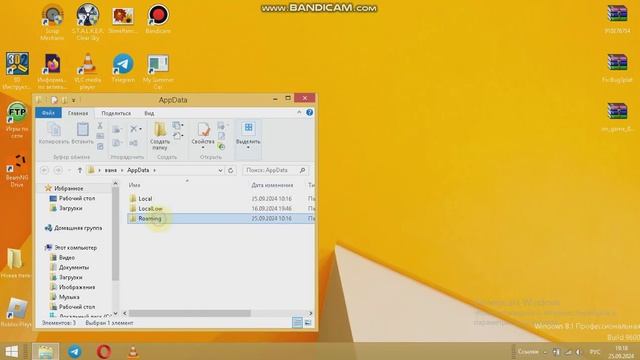Select the Scrap Mechanic desktop shortcut
640x360 pixels.
(52, 22)
